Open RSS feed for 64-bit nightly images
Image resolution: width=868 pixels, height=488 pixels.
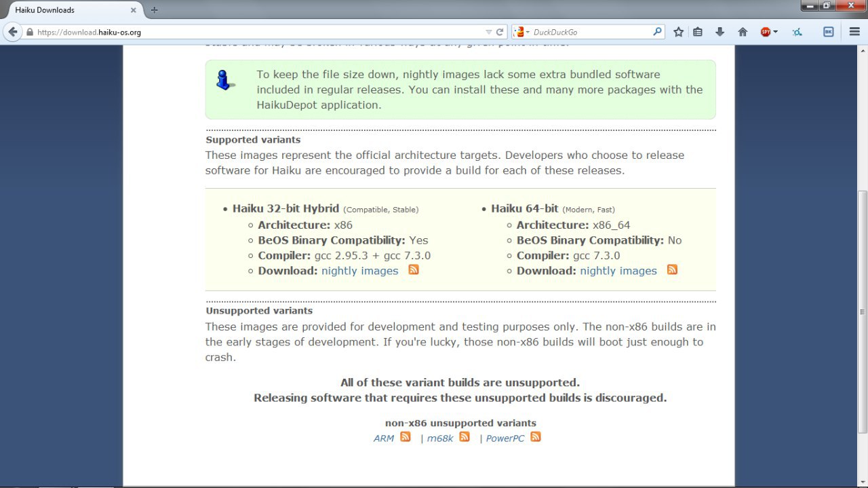tap(672, 270)
